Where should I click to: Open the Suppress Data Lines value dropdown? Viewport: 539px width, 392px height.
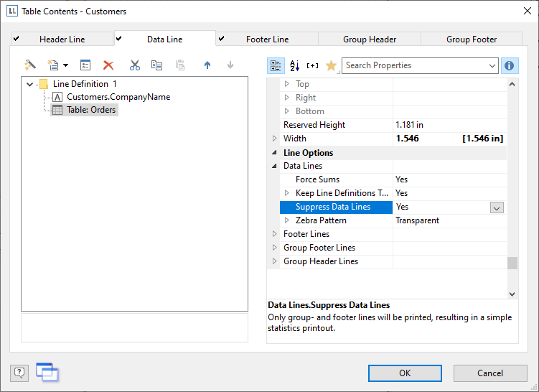[x=497, y=207]
